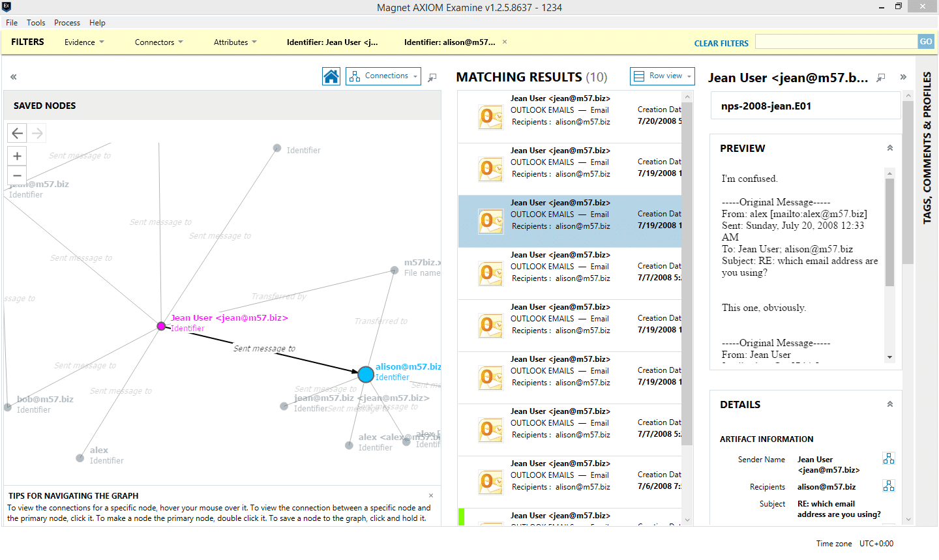The image size is (939, 560).
Task: Click the Time zone UTC+0:00 setting
Action: (855, 544)
